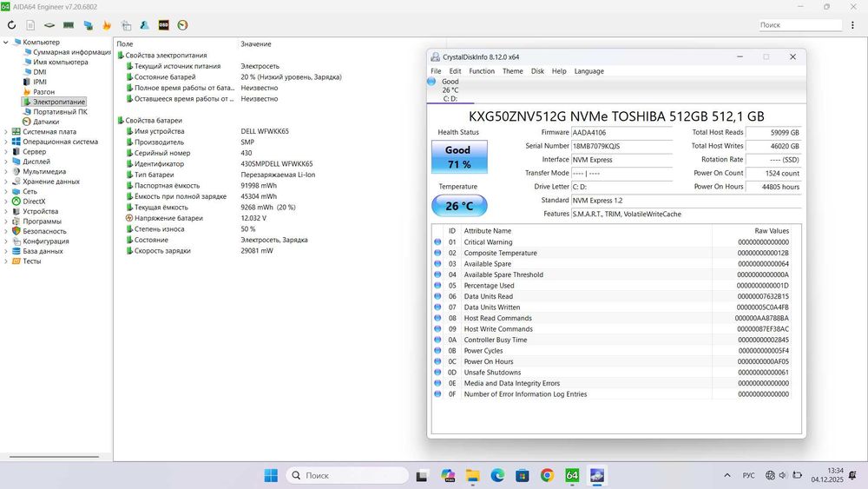Viewport: 868px width, 489px height.
Task: Click the Serial Number field 18MB7079KQJS
Action: tap(621, 146)
